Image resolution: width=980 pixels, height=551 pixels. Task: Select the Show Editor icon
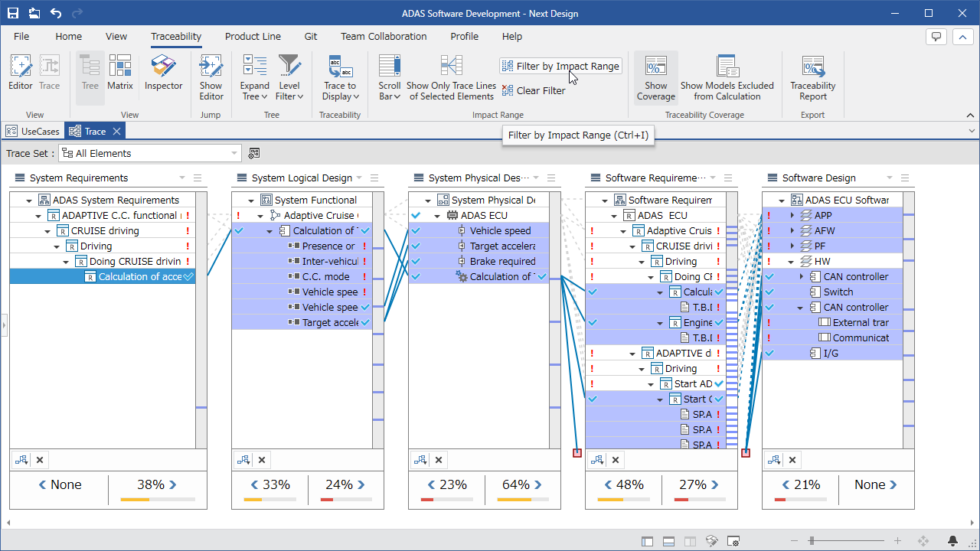point(211,74)
